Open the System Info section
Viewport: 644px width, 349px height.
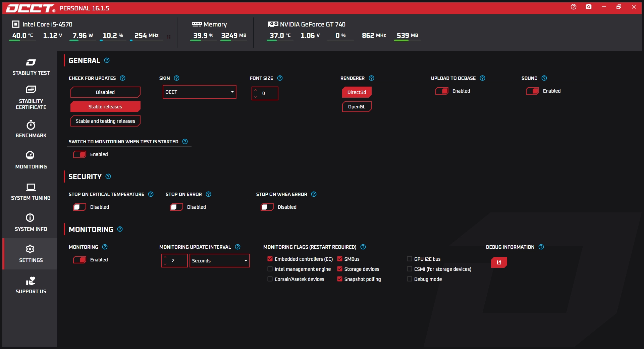coord(31,223)
